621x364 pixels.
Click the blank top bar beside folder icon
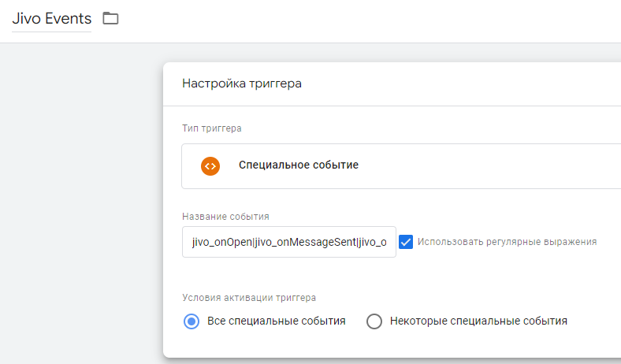355,20
